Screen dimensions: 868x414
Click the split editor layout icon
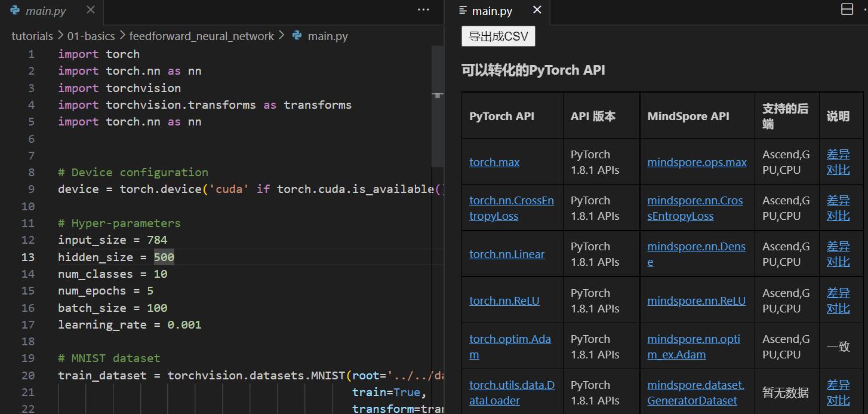pos(847,10)
